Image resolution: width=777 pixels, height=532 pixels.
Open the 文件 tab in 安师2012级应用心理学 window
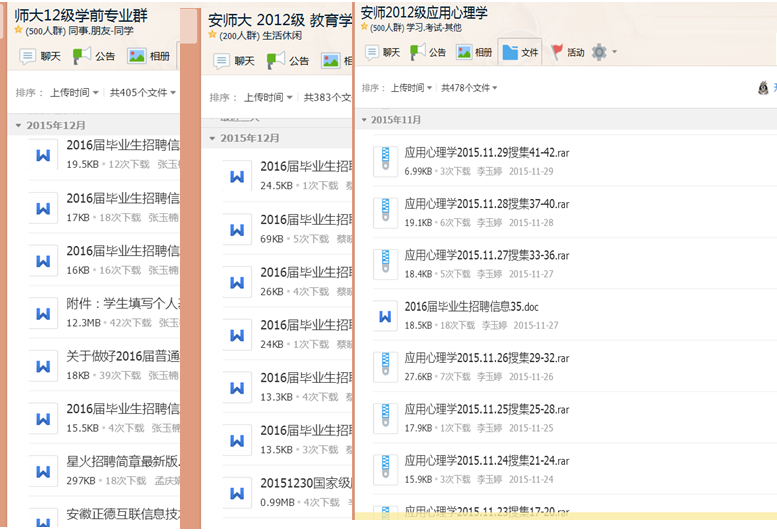click(520, 52)
